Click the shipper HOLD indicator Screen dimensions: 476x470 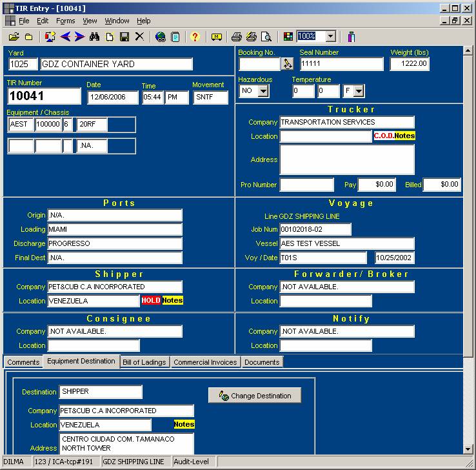[x=151, y=300]
